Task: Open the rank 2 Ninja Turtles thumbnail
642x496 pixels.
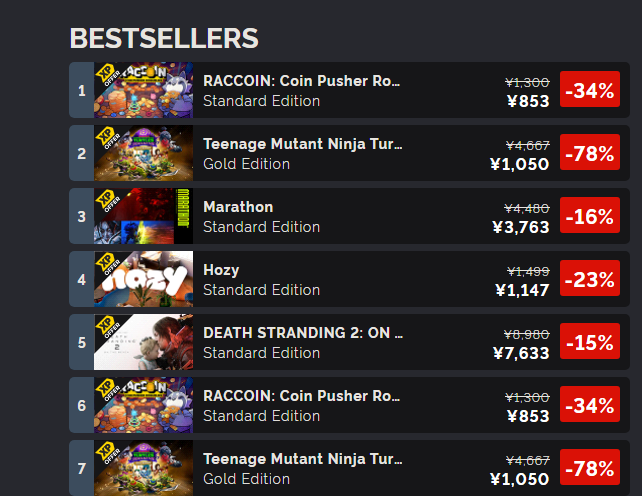Action: pos(150,154)
